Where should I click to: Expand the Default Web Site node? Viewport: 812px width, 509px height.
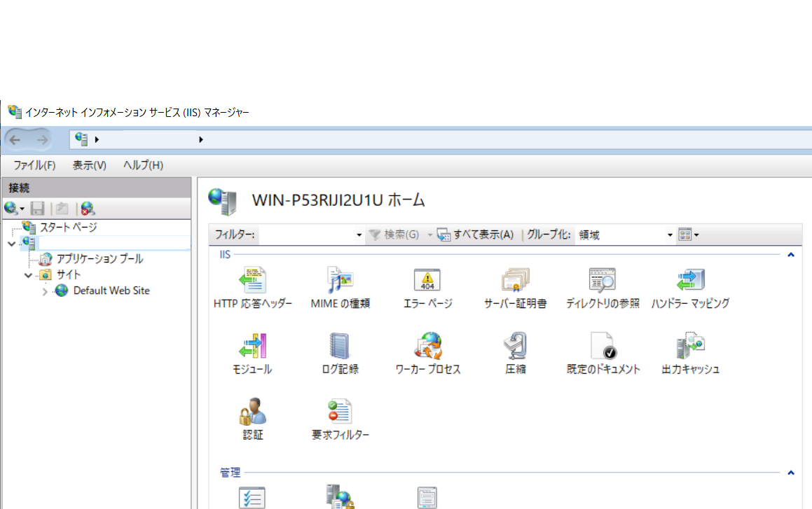click(x=44, y=291)
